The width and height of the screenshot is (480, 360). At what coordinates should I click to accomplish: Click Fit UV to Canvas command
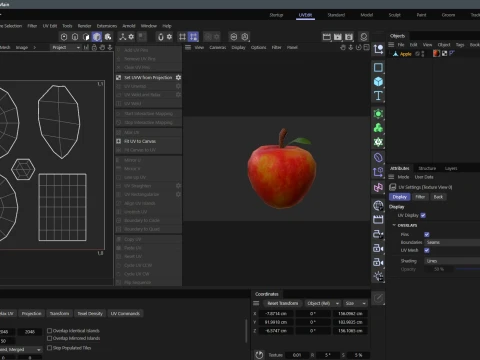(x=140, y=141)
